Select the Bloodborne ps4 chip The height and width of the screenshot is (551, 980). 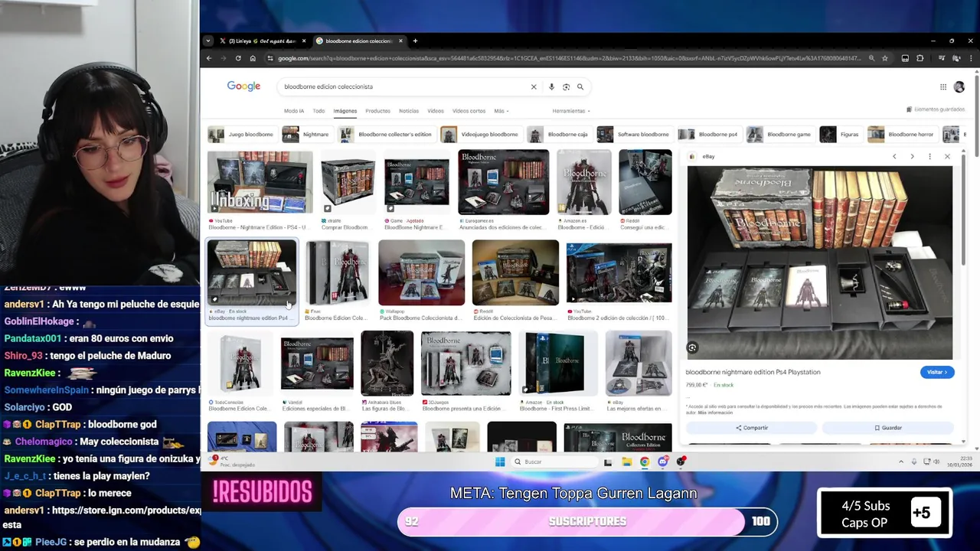pos(709,135)
